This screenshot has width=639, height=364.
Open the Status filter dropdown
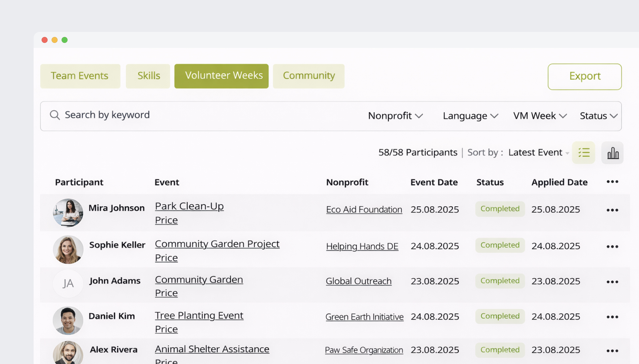click(x=598, y=116)
